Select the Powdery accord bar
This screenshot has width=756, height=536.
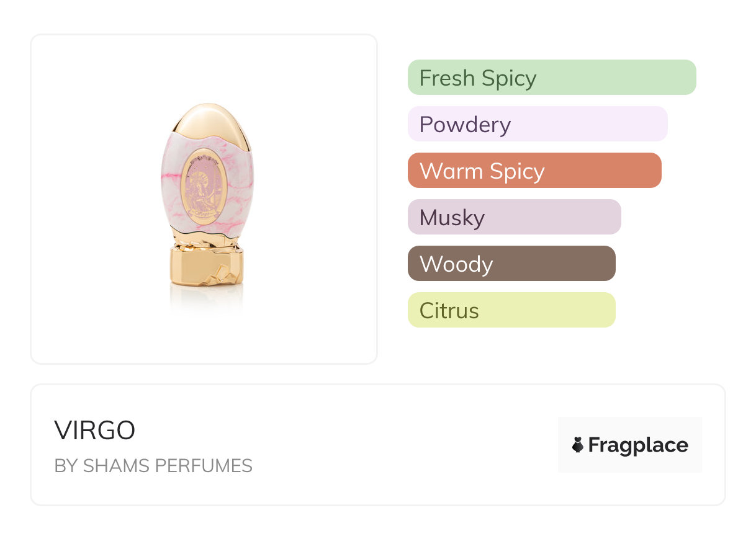pyautogui.click(x=537, y=124)
